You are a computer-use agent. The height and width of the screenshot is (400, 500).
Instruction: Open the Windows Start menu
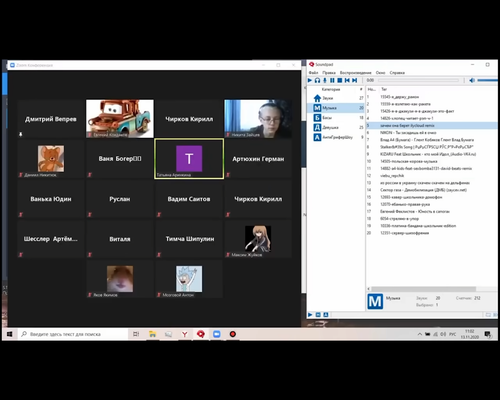(x=9, y=334)
